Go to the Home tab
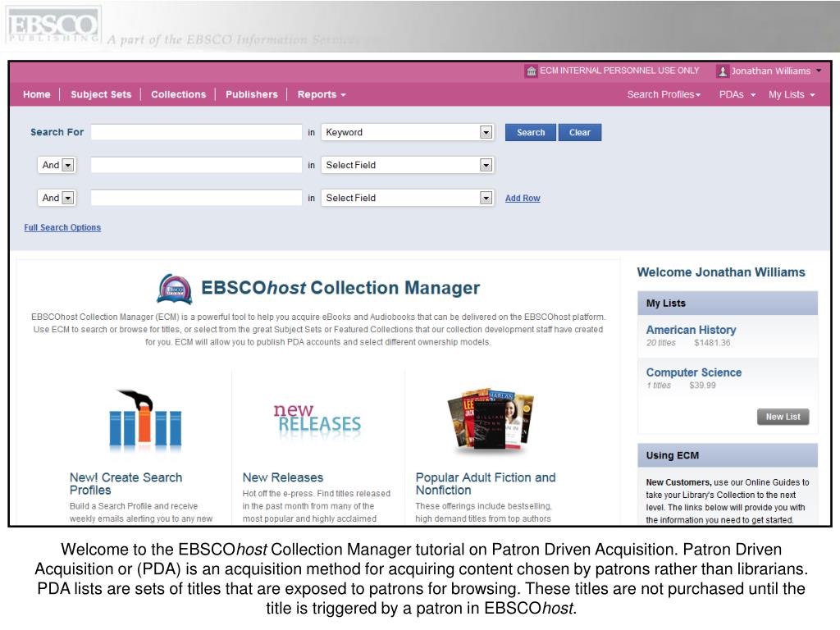 36,95
